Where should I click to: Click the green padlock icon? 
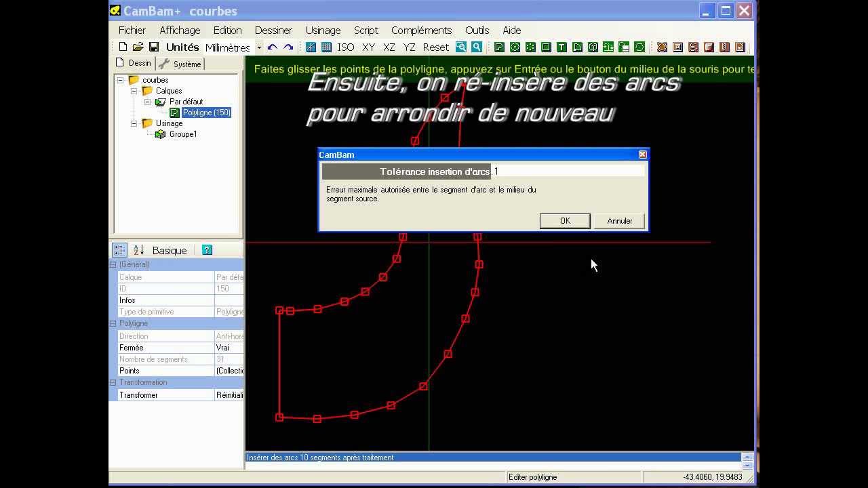pos(624,47)
